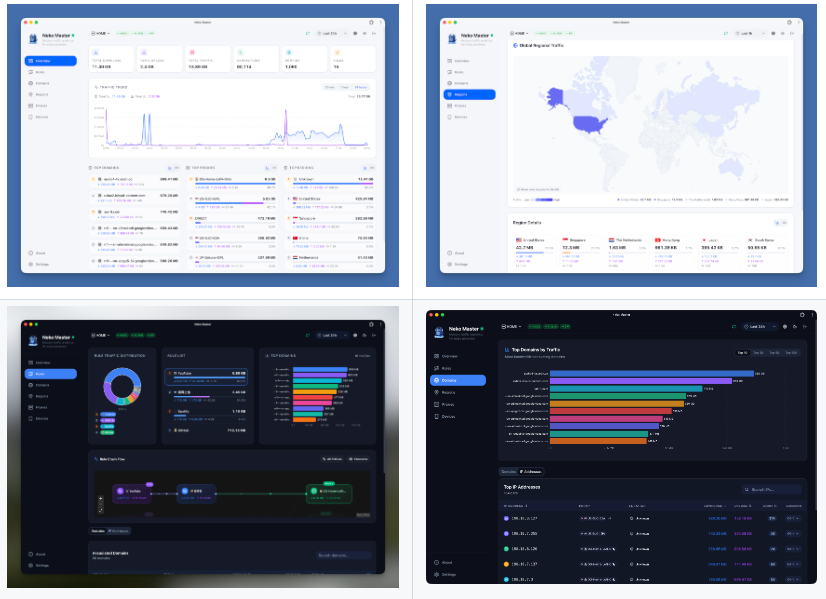Switch Traffic Trend range to the 24 hours option

click(360, 87)
